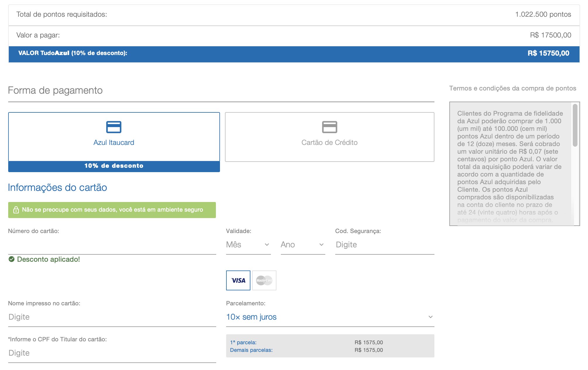
Task: Focus the Número do cartão input field
Action: click(112, 245)
